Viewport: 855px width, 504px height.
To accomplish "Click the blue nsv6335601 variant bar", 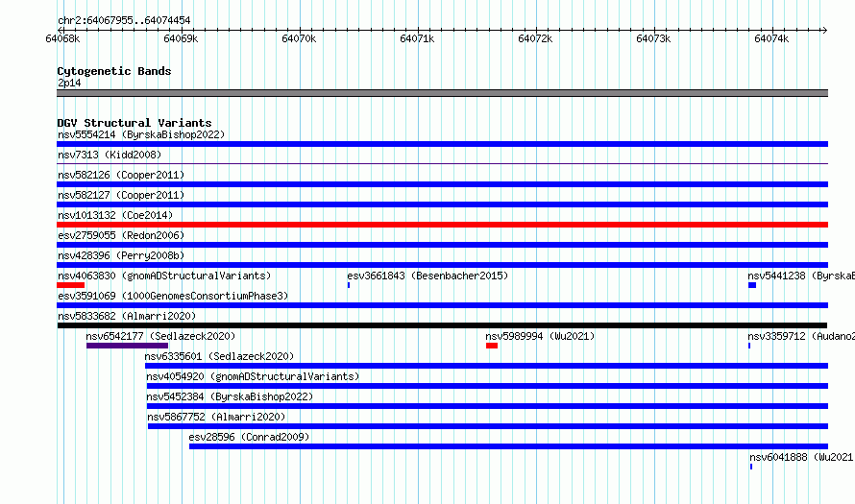I will pyautogui.click(x=486, y=366).
